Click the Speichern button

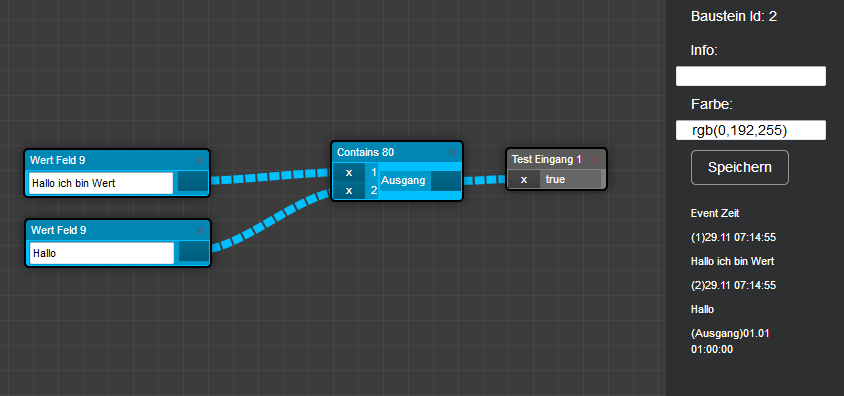(x=740, y=167)
